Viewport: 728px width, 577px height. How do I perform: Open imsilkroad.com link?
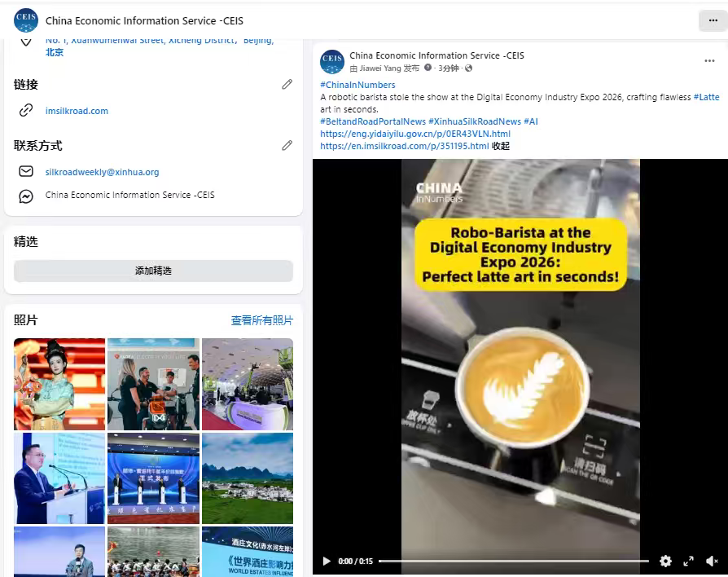coord(77,111)
